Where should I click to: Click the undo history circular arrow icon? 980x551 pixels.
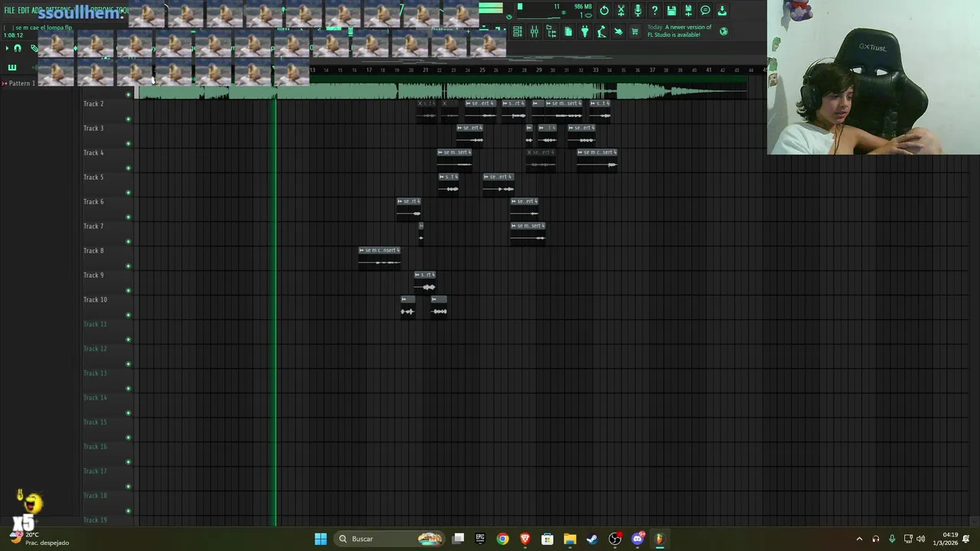[604, 11]
